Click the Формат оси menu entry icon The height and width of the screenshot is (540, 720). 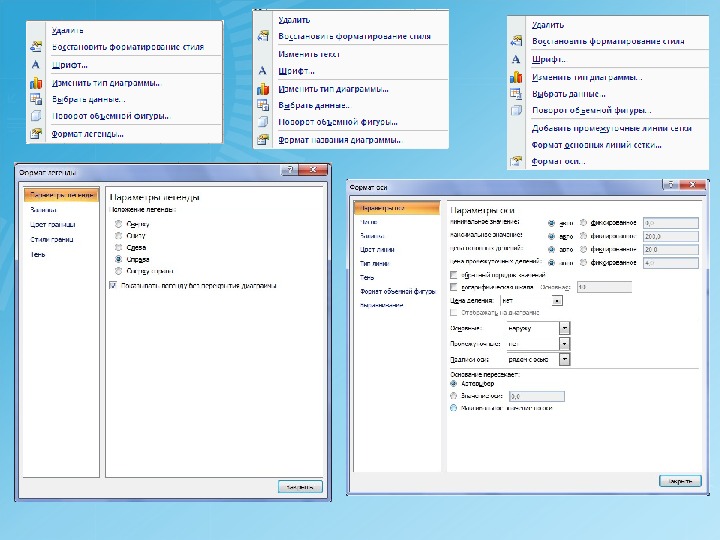[516, 161]
